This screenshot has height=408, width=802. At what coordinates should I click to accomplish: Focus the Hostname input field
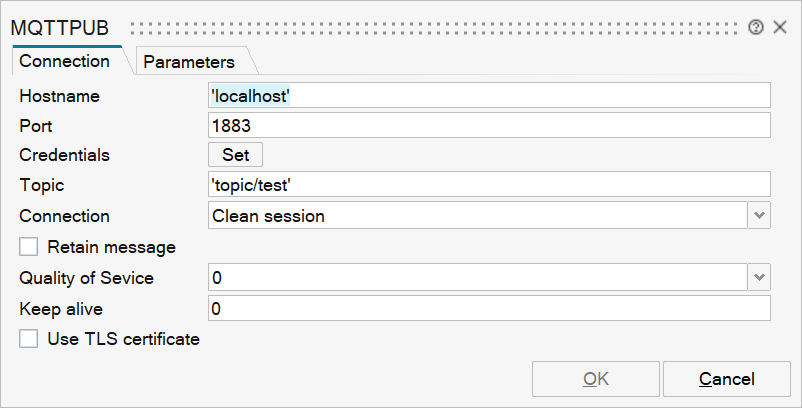[488, 95]
